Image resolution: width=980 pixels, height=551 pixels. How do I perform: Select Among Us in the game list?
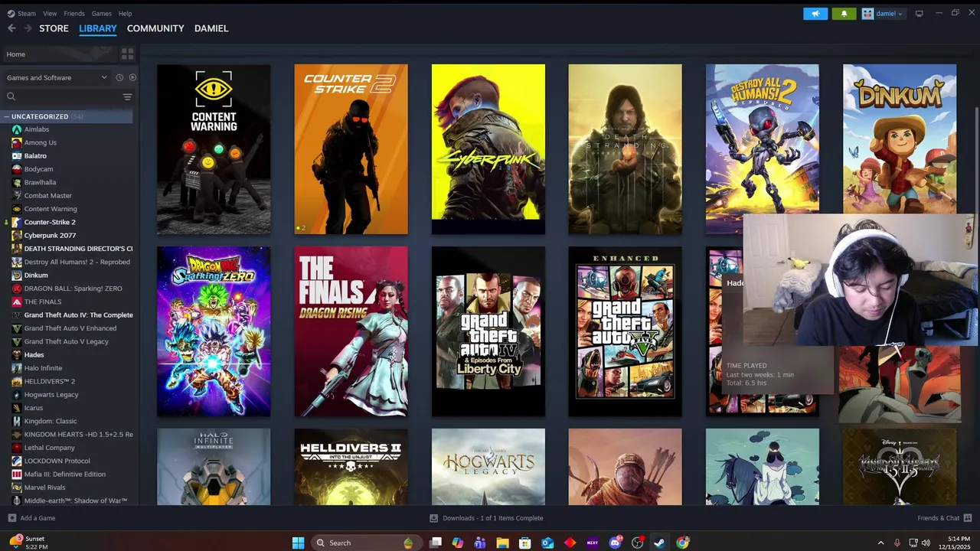[x=40, y=142]
